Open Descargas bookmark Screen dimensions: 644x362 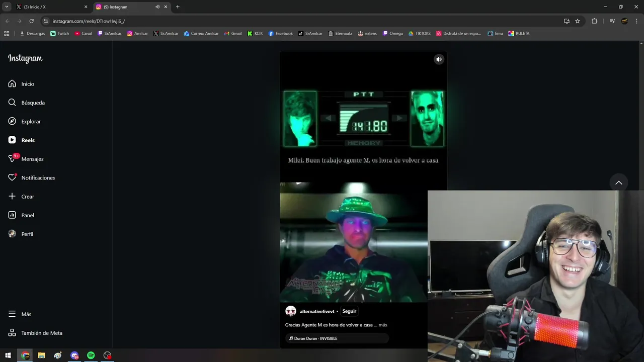coord(32,34)
